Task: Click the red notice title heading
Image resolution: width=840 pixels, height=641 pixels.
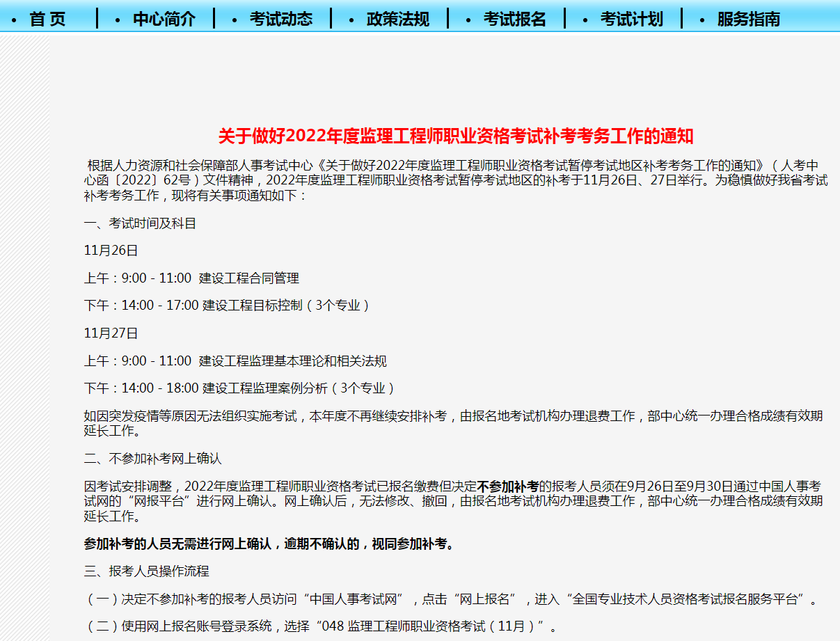Action: [x=456, y=136]
